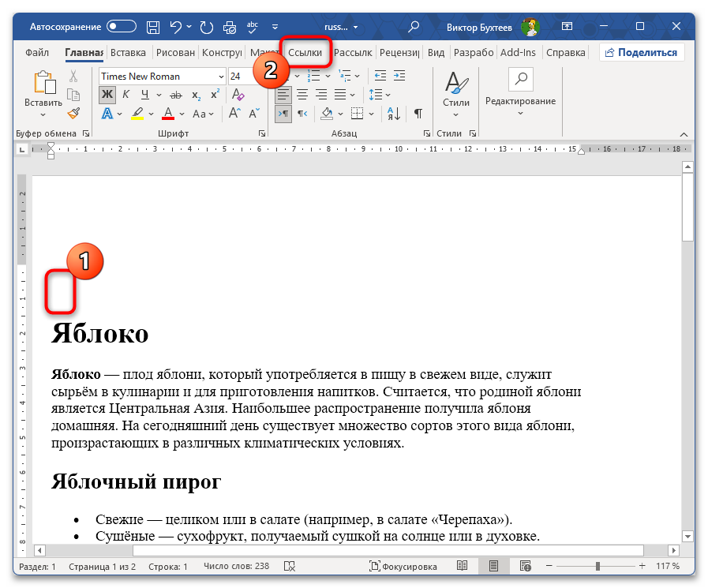Image resolution: width=708 pixels, height=588 pixels.
Task: Click the font size field showing 24
Action: click(239, 77)
